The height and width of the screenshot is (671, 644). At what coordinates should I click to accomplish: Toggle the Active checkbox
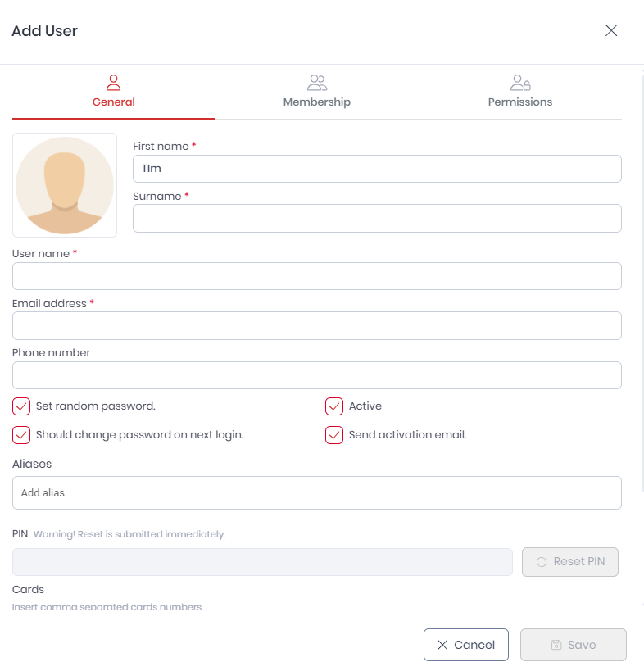coord(334,406)
